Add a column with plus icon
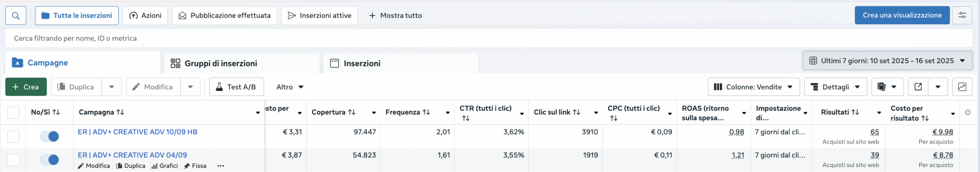This screenshot has width=980, height=172. tap(968, 112)
